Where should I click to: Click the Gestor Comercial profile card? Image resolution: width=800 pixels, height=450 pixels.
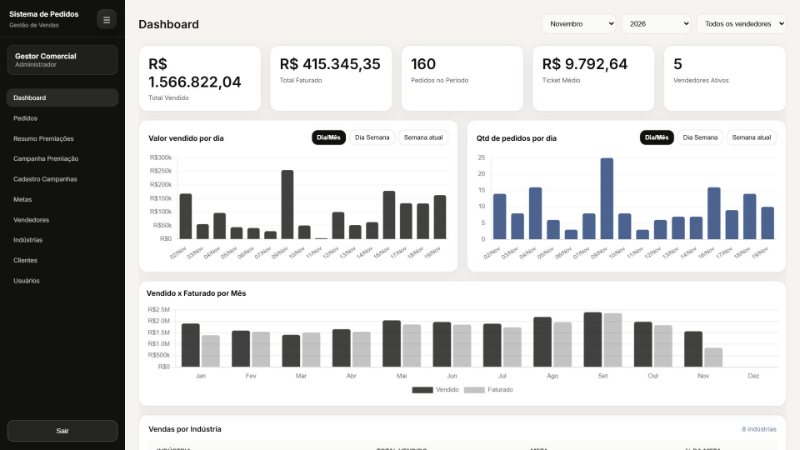[62, 60]
